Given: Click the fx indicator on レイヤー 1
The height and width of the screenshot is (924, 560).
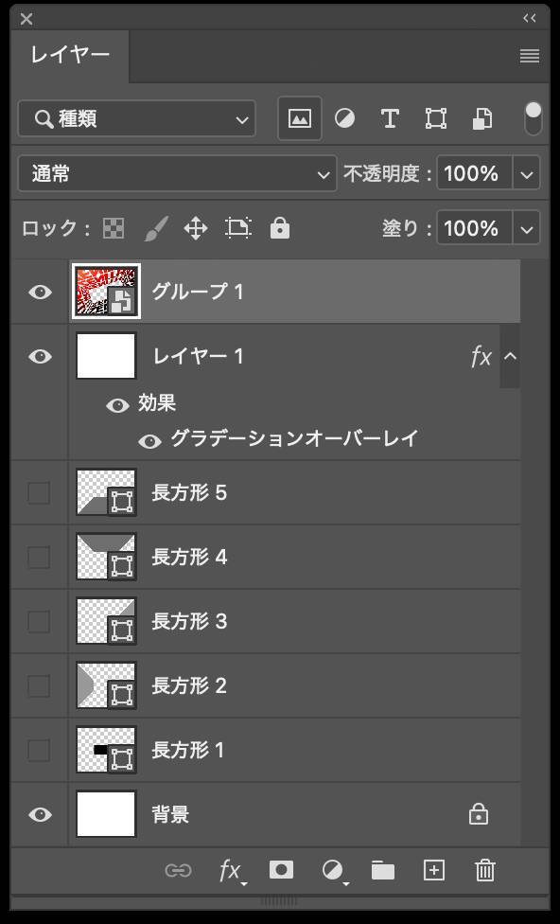Looking at the screenshot, I should [x=481, y=357].
